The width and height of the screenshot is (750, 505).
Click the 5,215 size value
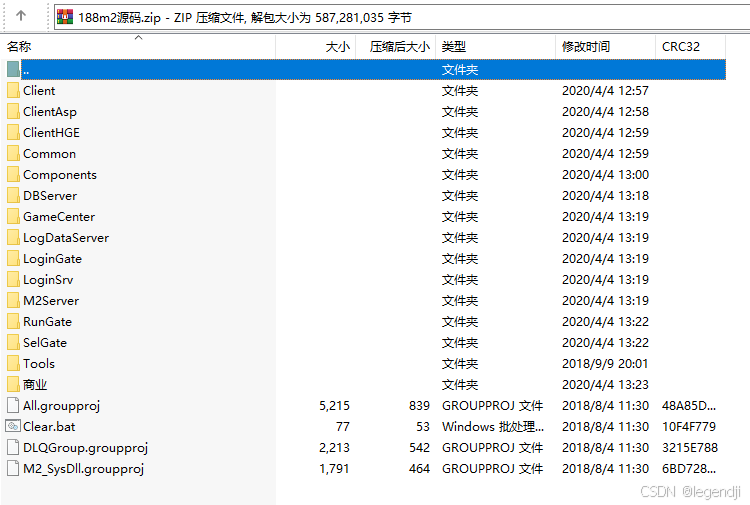tap(334, 406)
